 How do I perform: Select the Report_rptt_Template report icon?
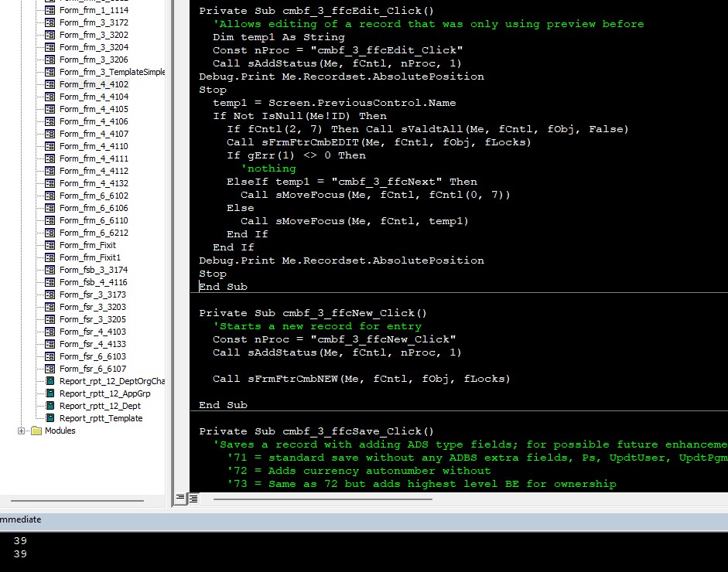click(x=50, y=418)
